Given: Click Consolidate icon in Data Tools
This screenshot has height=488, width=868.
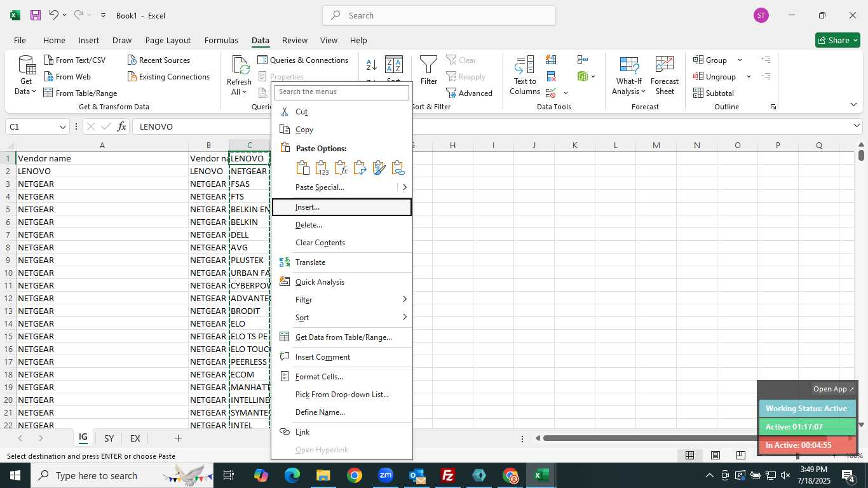Looking at the screenshot, I should coord(583,60).
